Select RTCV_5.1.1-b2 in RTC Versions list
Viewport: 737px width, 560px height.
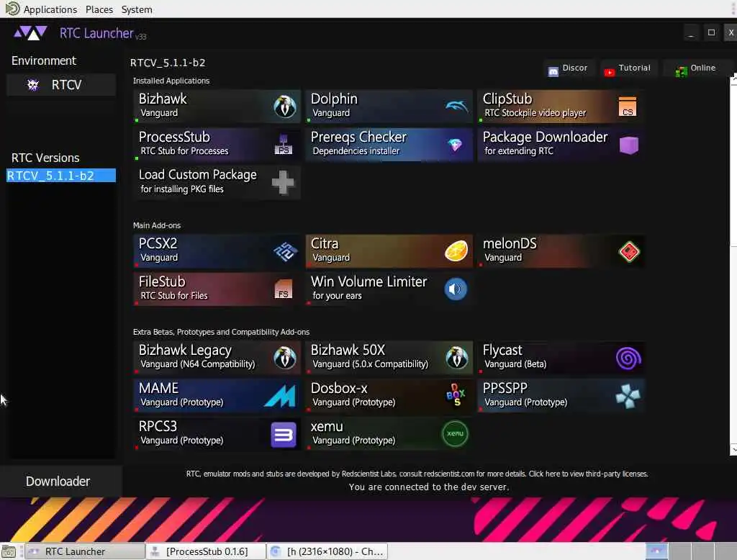pos(61,176)
